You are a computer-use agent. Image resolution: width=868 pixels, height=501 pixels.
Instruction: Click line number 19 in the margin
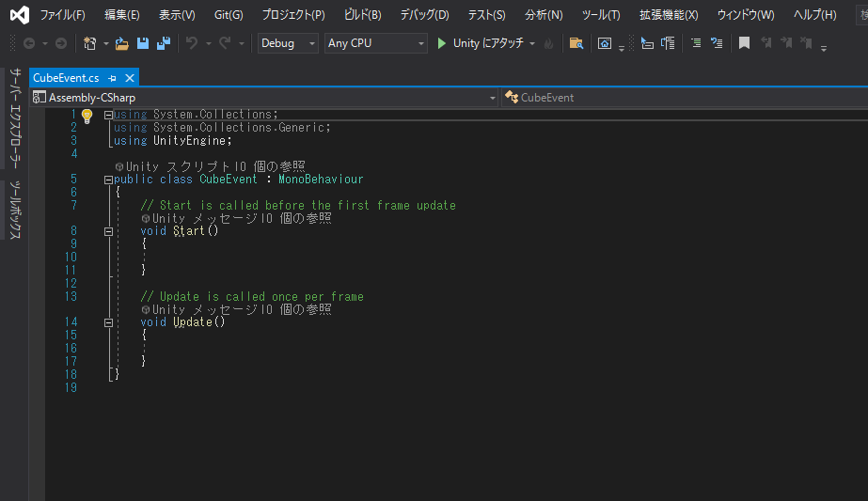(x=71, y=387)
